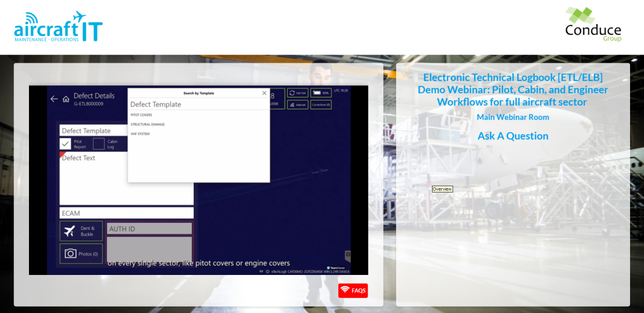This screenshot has height=313, width=644.
Task: Open the Corrections (0) button
Action: click(321, 105)
